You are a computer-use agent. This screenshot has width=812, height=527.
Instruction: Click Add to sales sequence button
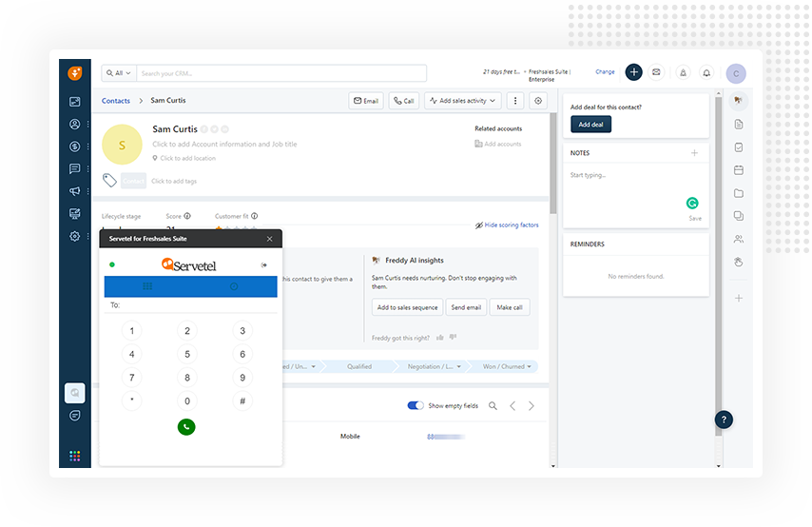pyautogui.click(x=407, y=307)
